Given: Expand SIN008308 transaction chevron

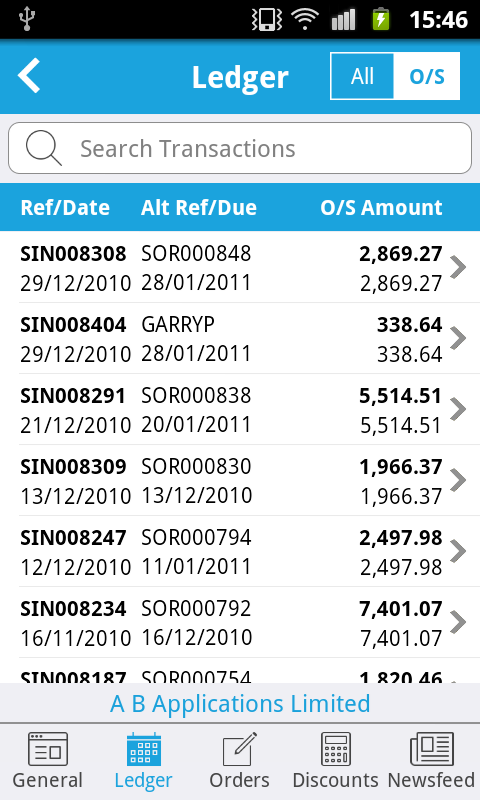Looking at the screenshot, I should click(x=458, y=267).
